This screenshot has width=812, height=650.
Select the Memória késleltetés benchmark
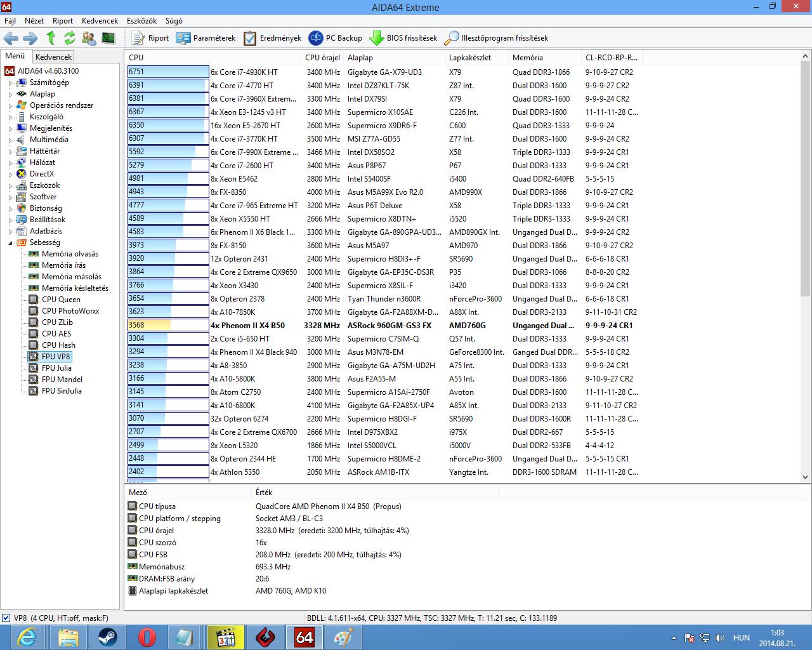tap(75, 288)
